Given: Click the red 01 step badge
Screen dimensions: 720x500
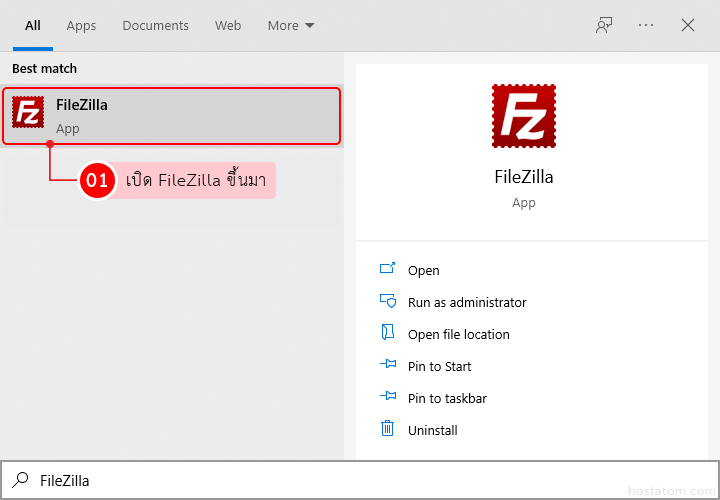Looking at the screenshot, I should [97, 181].
